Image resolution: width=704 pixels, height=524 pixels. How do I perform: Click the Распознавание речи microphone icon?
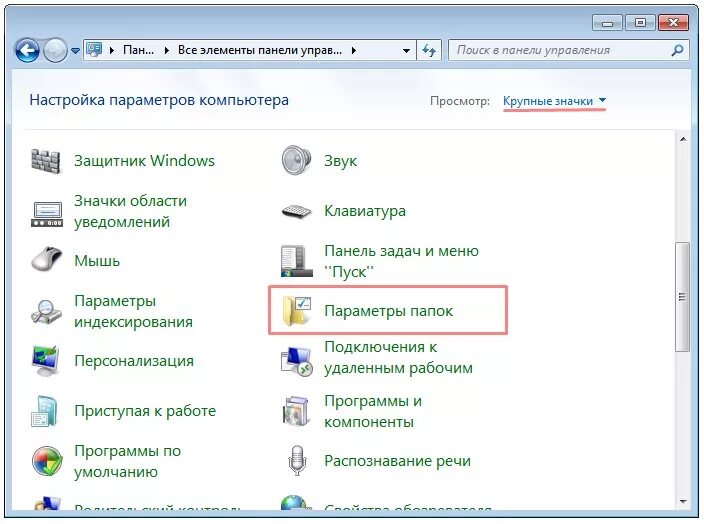(297, 461)
